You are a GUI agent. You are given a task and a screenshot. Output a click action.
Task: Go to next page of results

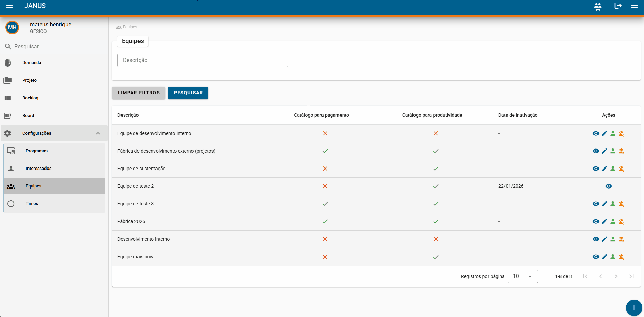[x=616, y=276]
